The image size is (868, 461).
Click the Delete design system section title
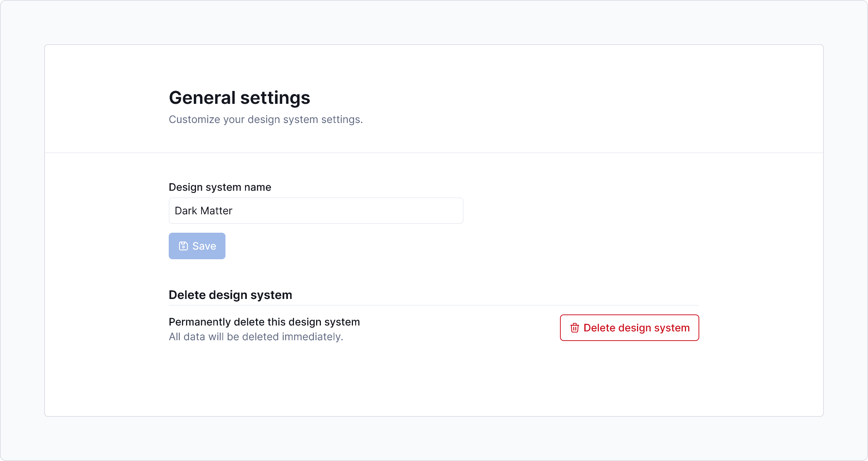point(230,295)
